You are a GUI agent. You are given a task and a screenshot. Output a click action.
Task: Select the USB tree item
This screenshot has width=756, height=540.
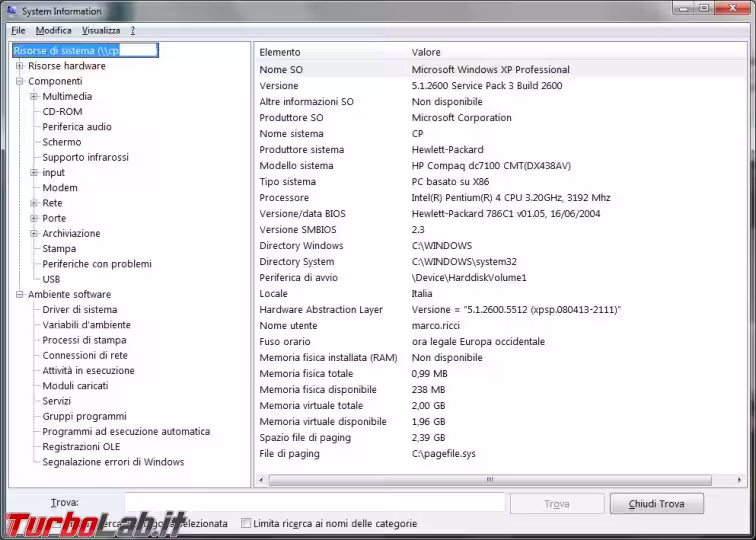[51, 279]
